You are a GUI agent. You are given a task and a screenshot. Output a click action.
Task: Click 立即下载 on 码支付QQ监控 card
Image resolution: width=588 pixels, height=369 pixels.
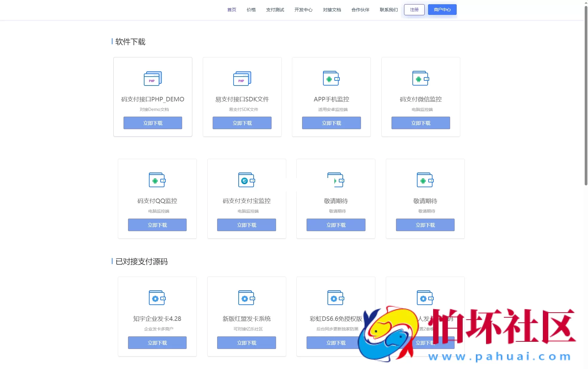pos(157,225)
